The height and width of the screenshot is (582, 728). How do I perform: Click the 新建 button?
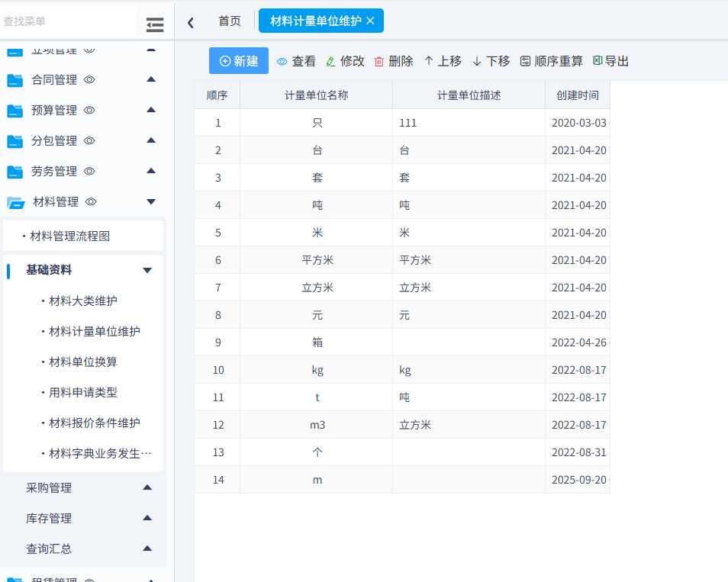pyautogui.click(x=239, y=61)
